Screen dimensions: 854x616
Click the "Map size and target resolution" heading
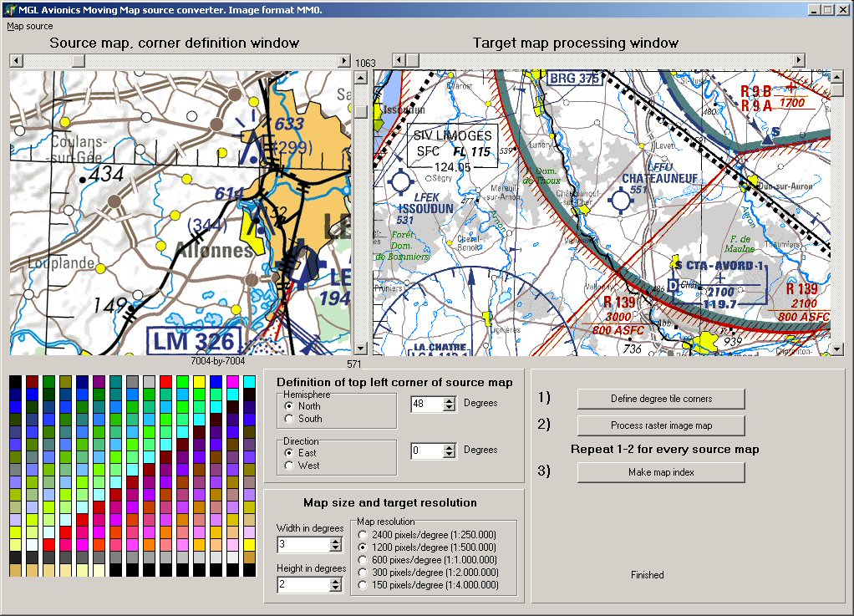pyautogui.click(x=390, y=502)
